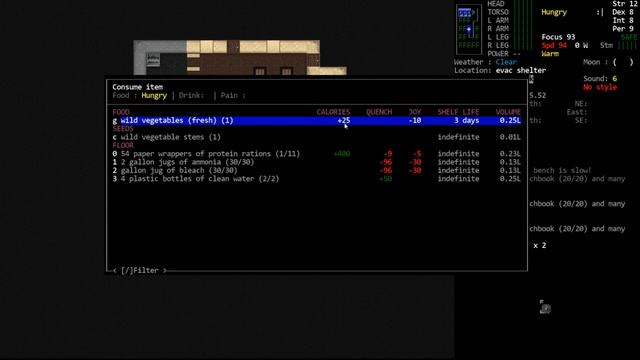Click the FOOD category heading

121,112
